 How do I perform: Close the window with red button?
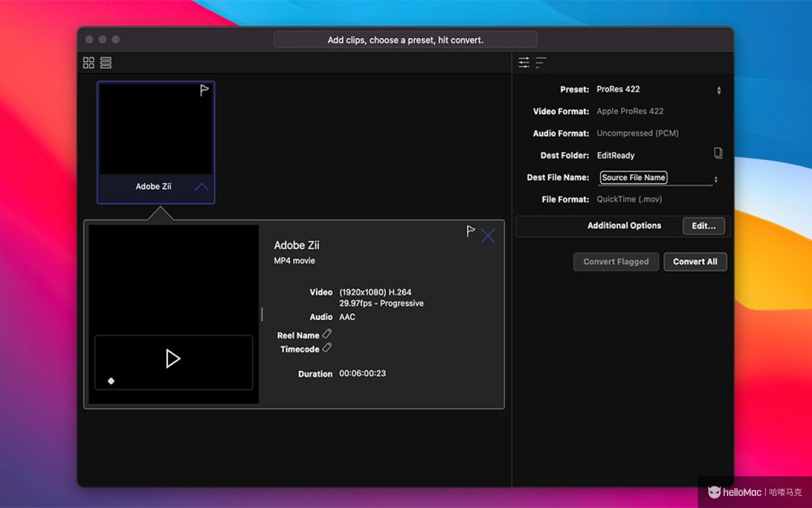pyautogui.click(x=89, y=39)
